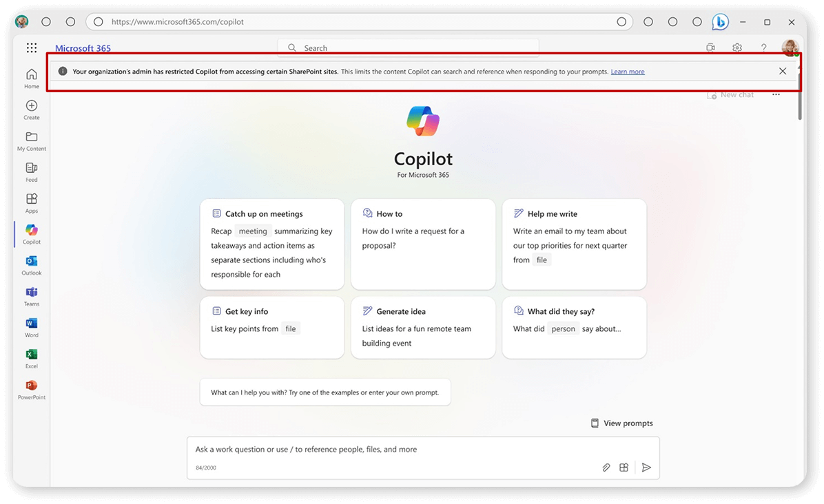Click the Copilot logo at top
This screenshot has height=504, width=824.
click(423, 120)
